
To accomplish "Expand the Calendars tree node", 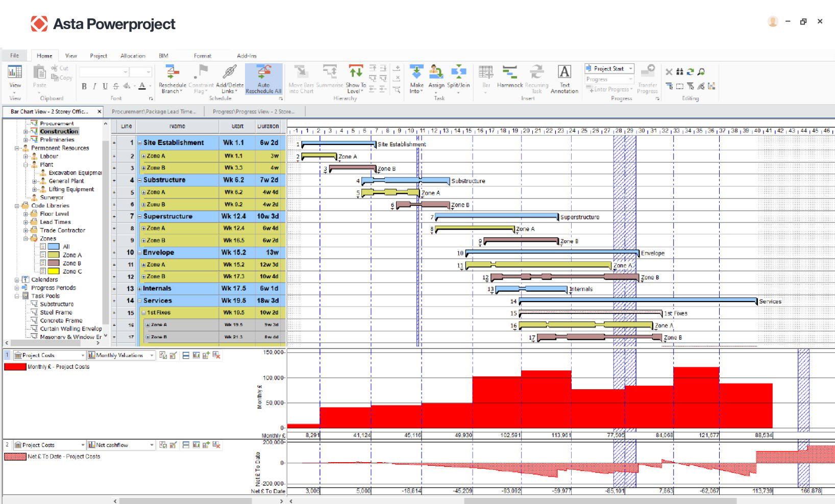I will tap(17, 280).
